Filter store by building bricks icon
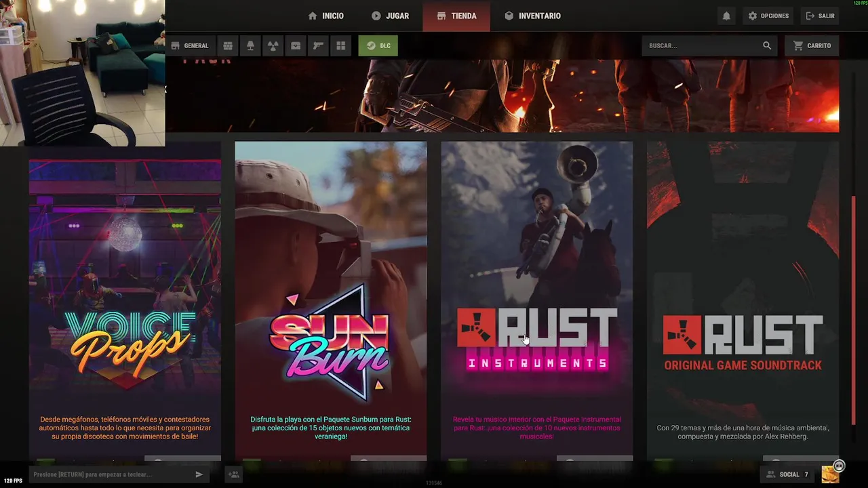The image size is (868, 488). 228,45
